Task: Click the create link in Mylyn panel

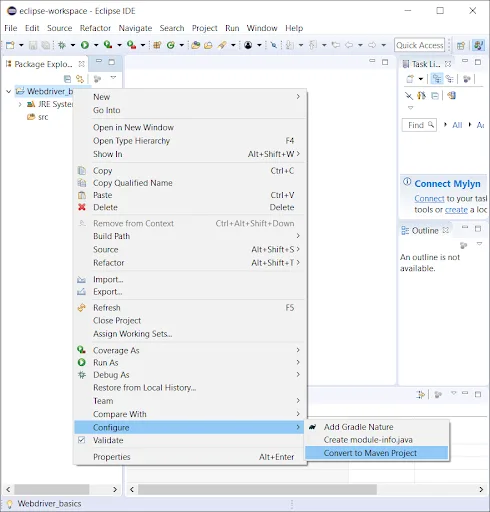Action: [456, 210]
